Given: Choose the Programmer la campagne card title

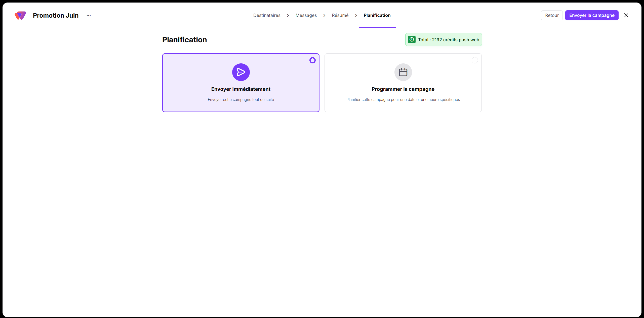Looking at the screenshot, I should click(x=403, y=89).
